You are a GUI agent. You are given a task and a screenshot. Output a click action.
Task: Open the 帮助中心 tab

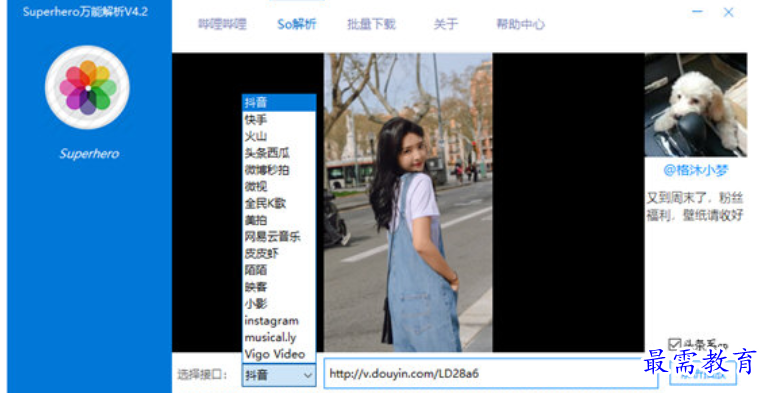coord(520,24)
